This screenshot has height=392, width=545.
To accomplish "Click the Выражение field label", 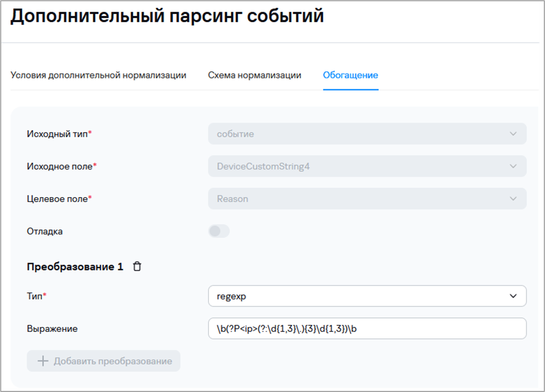I will tap(52, 329).
